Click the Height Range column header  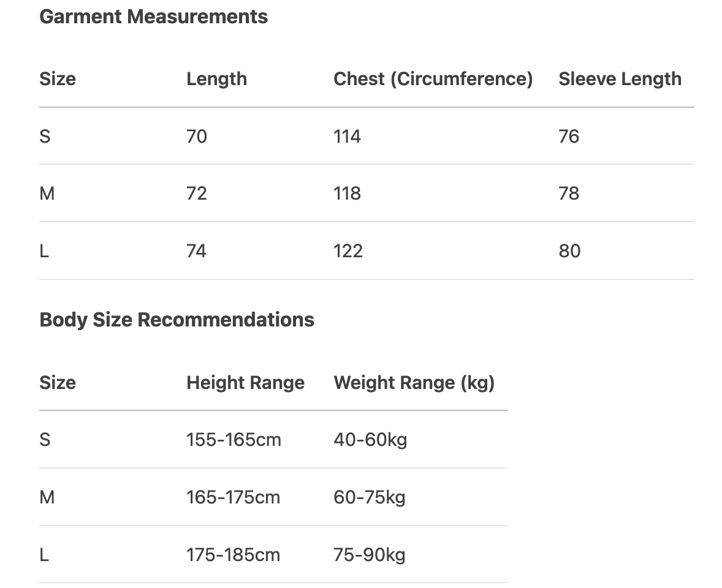[x=245, y=383]
